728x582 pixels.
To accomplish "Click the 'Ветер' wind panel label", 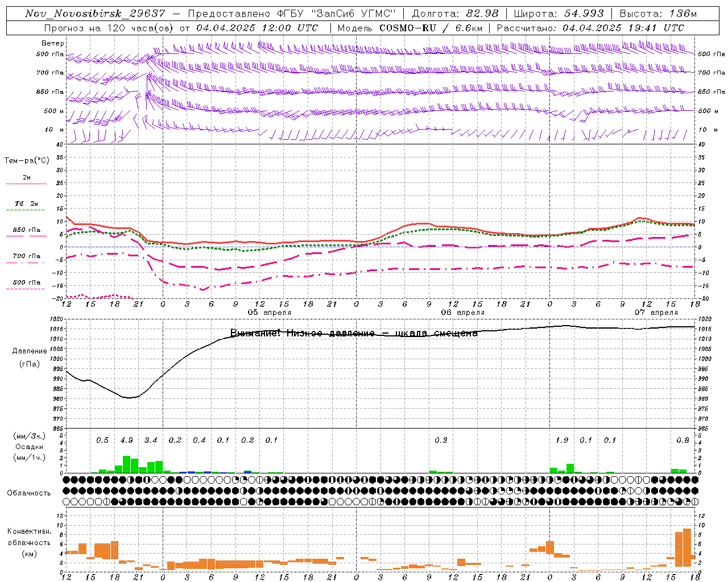I will pyautogui.click(x=53, y=43).
